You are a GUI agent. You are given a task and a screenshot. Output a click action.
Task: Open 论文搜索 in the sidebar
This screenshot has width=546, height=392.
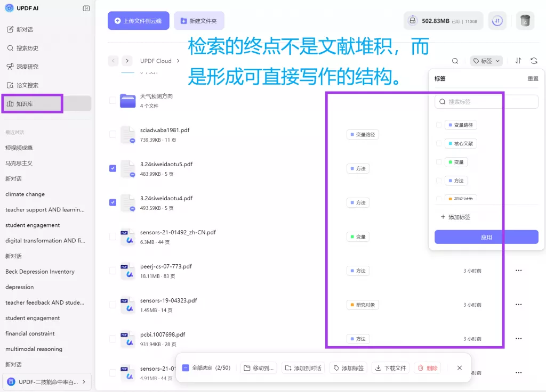click(32, 84)
